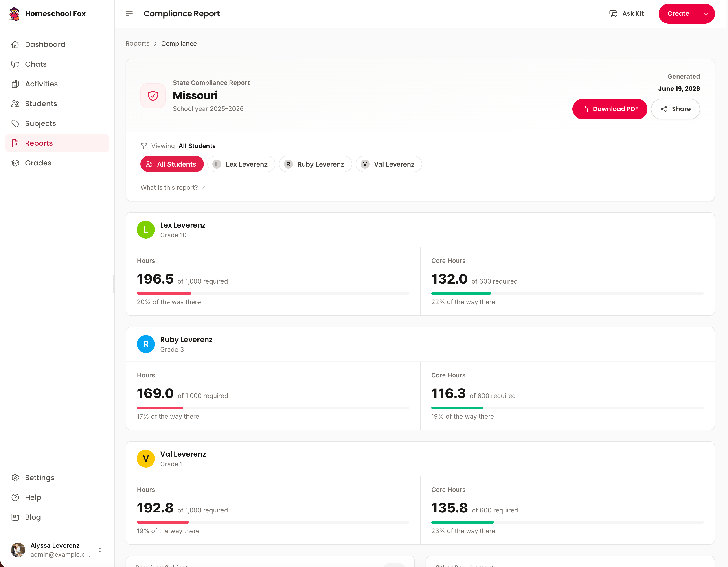Click the Students people icon
728x567 pixels.
15,104
